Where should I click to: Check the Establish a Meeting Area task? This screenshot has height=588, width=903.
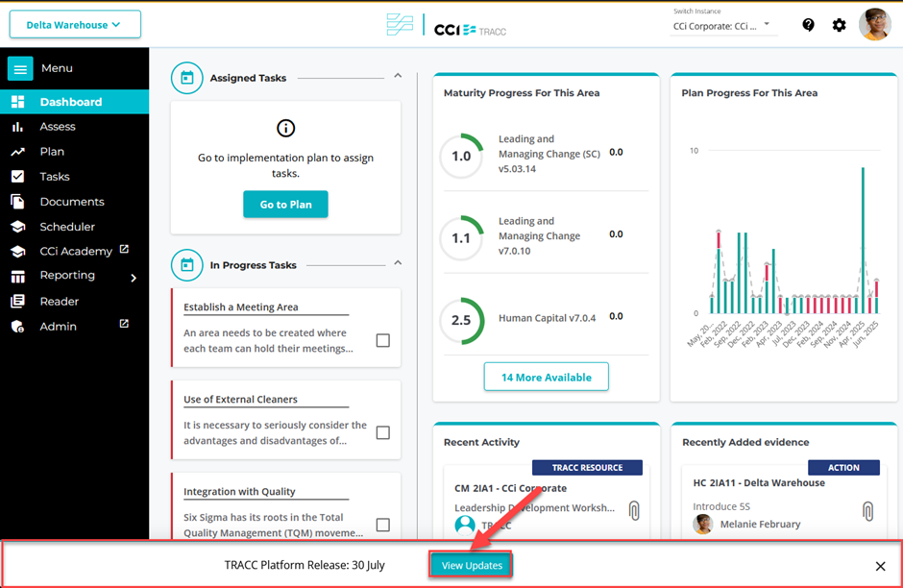[382, 340]
